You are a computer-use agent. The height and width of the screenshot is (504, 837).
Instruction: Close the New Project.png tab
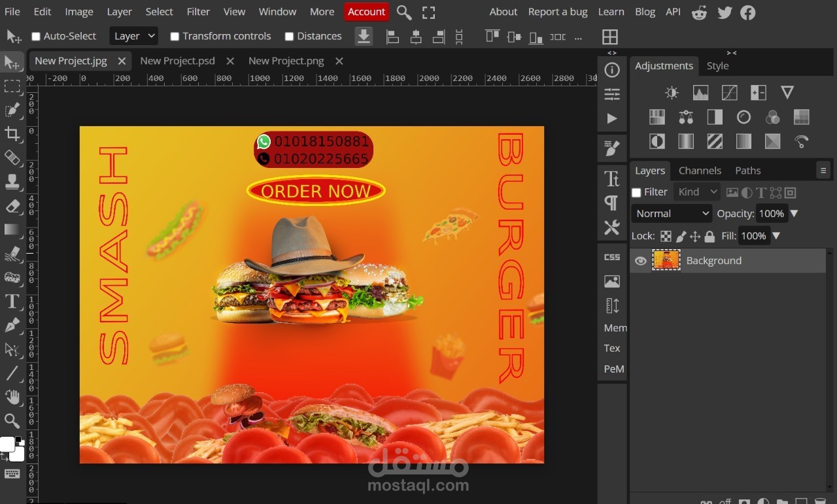point(339,61)
